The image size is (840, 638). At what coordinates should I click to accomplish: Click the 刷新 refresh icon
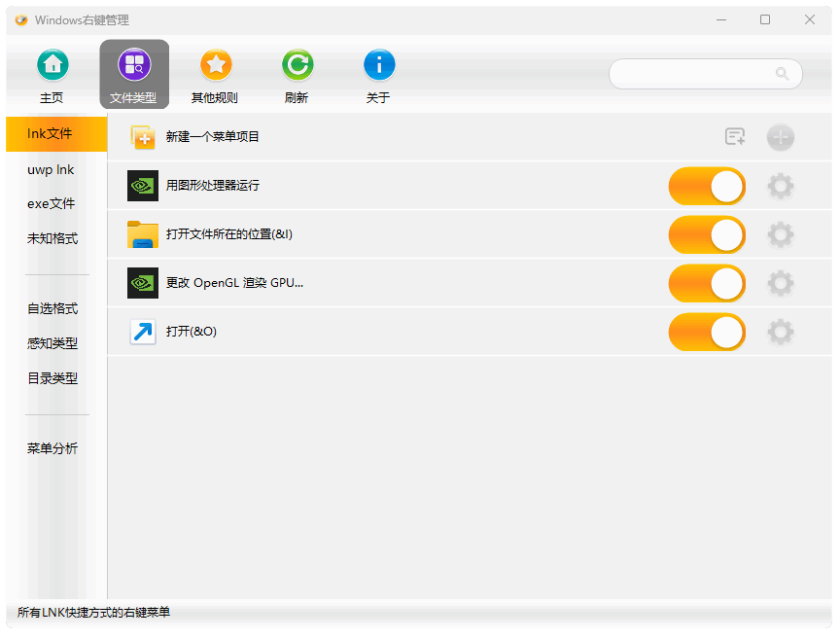(297, 66)
